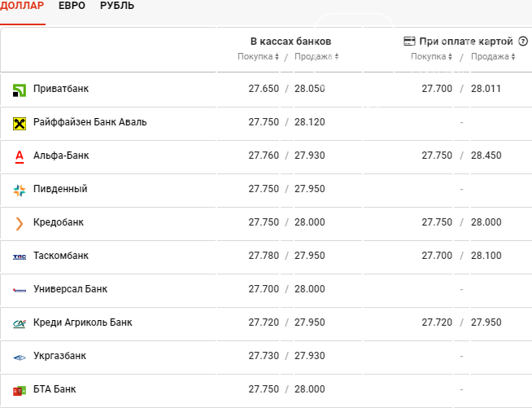
Task: Switch to the ЕВРО tab
Action: coord(72,6)
